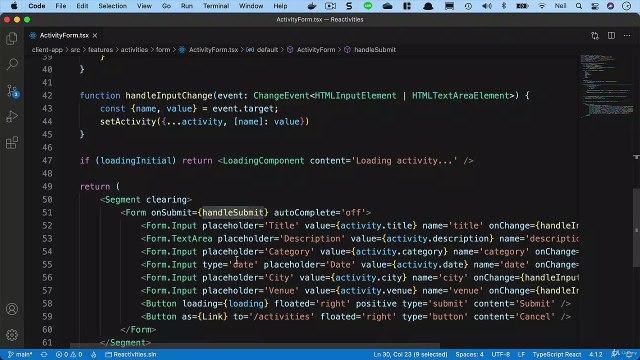This screenshot has width=640, height=360.
Task: Change indentation via Spaces: 4
Action: point(469,354)
